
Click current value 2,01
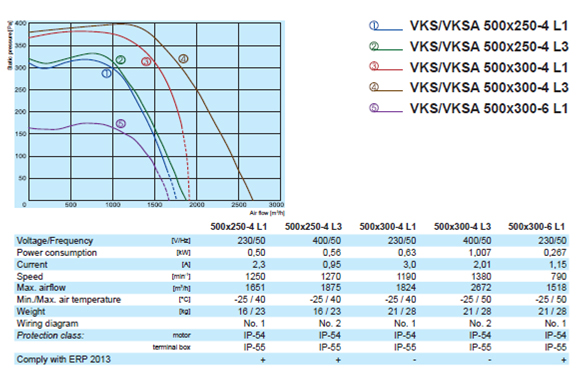point(482,265)
